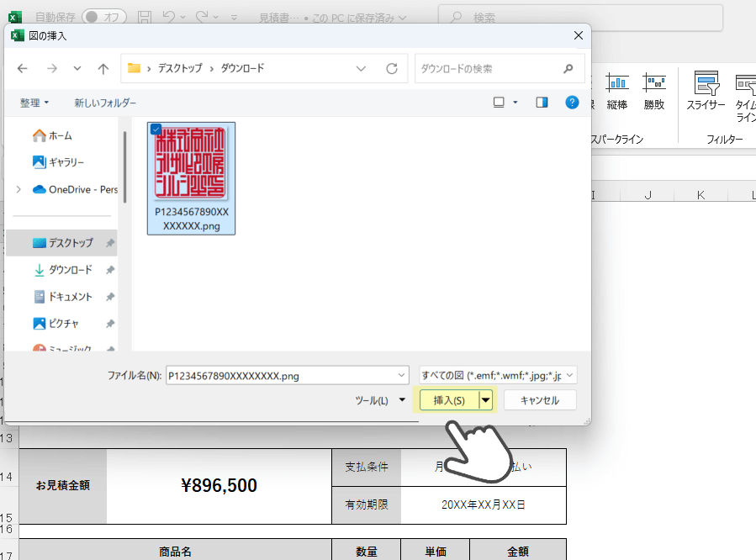Click Excel 検索 search box
756x560 pixels.
pyautogui.click(x=580, y=18)
